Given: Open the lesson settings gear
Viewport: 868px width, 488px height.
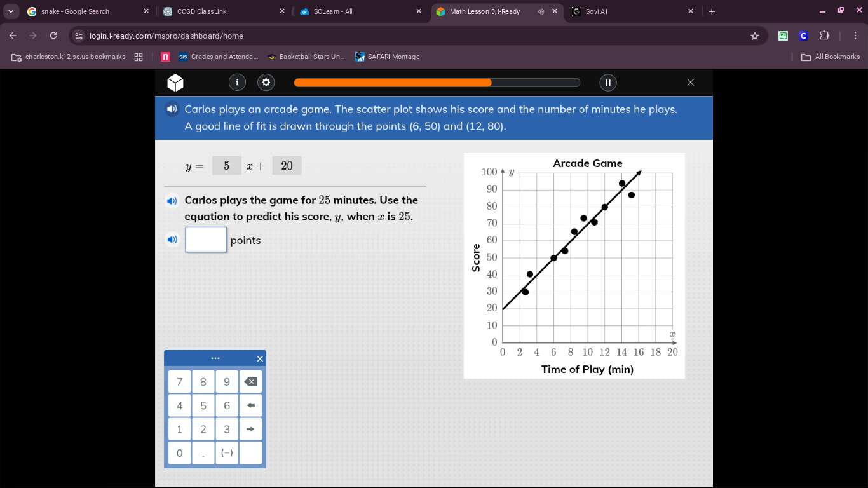Looking at the screenshot, I should click(266, 82).
